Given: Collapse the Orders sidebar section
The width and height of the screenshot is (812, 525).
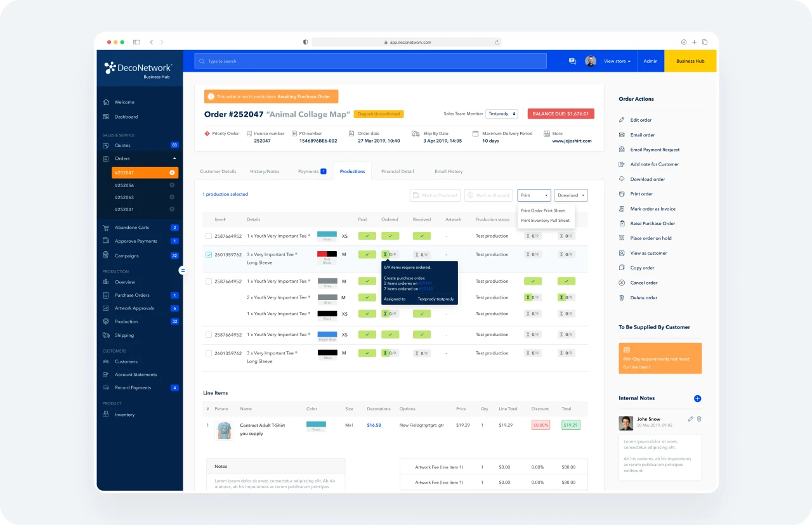Looking at the screenshot, I should pos(174,159).
